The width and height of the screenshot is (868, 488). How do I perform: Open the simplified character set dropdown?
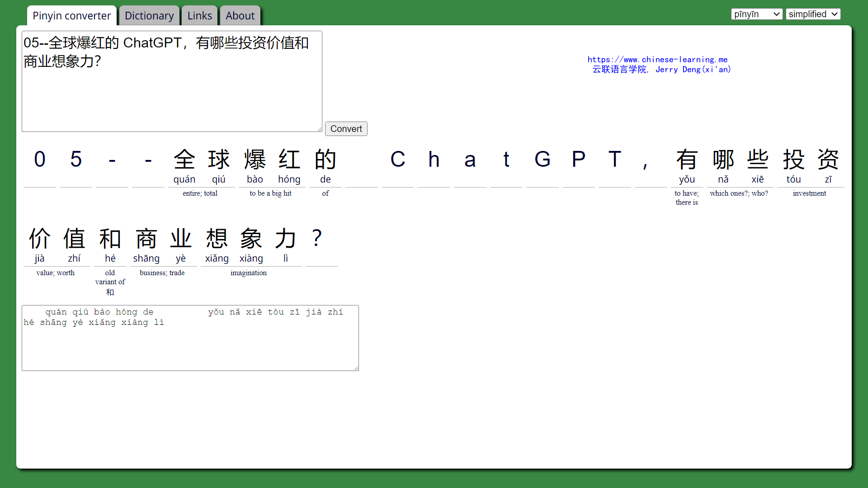pos(813,14)
